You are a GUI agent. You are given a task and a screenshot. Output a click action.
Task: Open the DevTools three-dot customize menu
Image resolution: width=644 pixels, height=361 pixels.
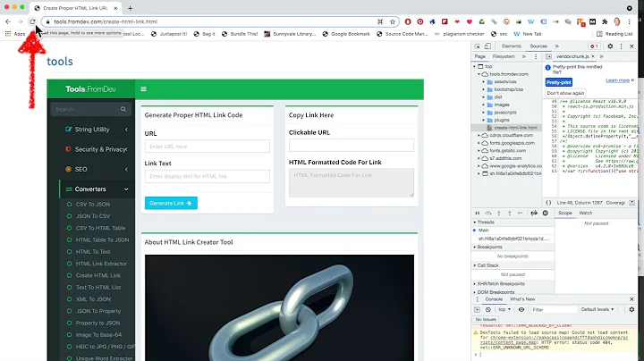coord(621,46)
